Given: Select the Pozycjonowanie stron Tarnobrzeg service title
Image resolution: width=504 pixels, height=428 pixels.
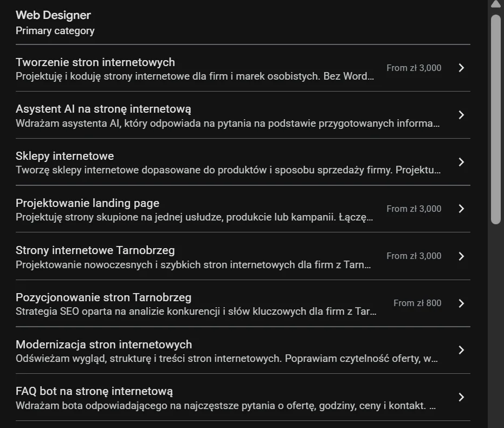Looking at the screenshot, I should coord(104,297).
